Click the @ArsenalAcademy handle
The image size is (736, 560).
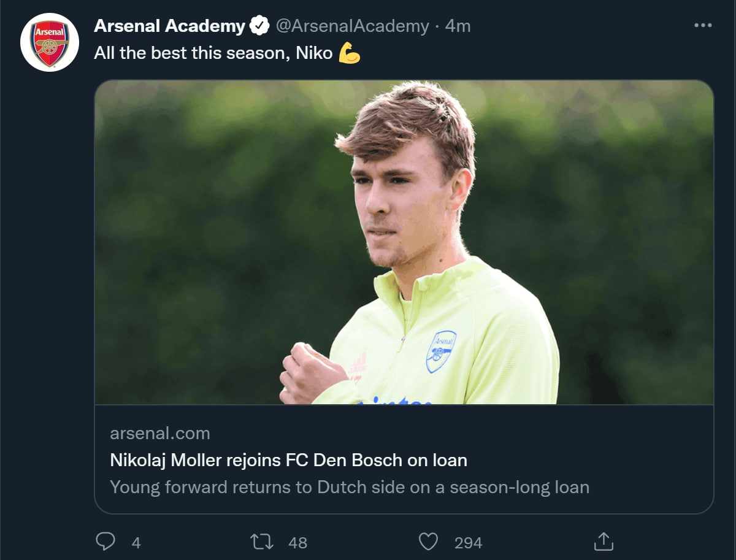[352, 26]
